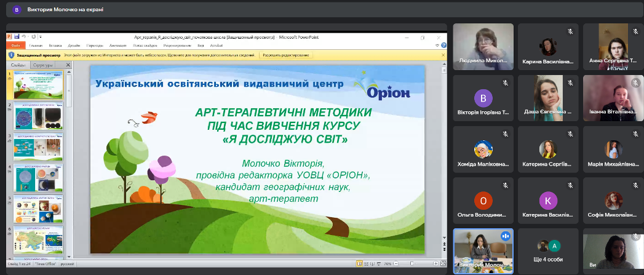
Task: Switch to the Структура pane tab
Action: 43,64
